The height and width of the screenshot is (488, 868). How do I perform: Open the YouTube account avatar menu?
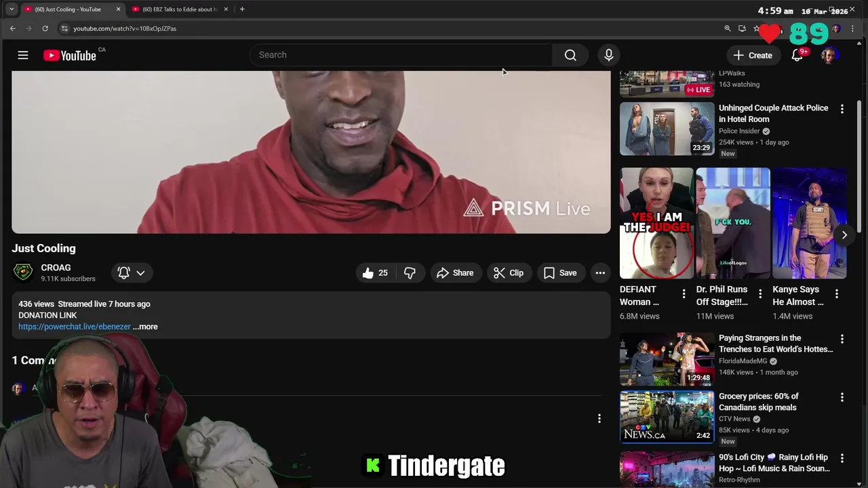point(829,55)
